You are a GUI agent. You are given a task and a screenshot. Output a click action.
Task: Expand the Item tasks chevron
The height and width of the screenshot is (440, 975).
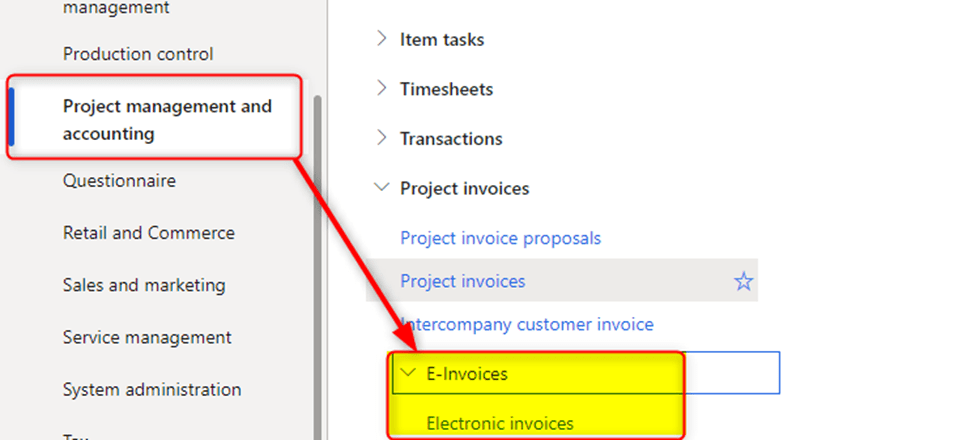pos(381,39)
